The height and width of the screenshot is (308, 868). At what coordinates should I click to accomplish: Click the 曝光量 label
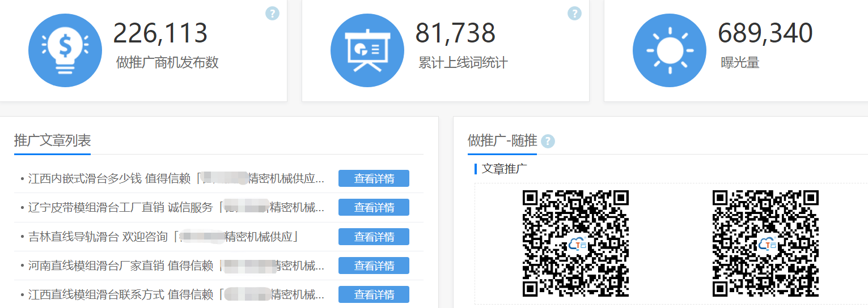(x=740, y=62)
